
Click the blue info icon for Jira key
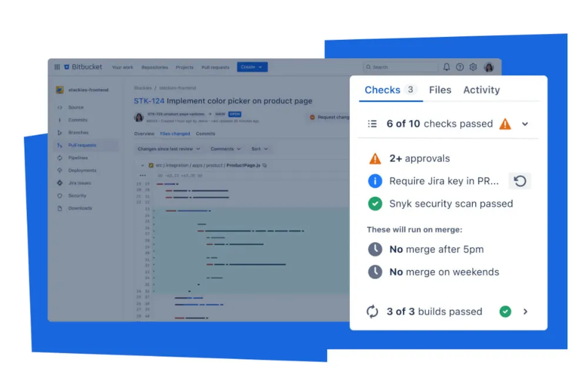point(375,181)
